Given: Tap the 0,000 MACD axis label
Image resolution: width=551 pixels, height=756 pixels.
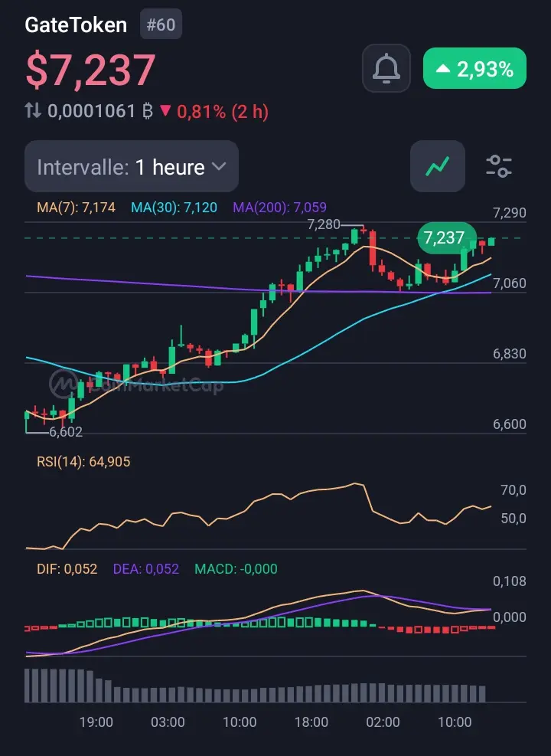Looking at the screenshot, I should (510, 617).
